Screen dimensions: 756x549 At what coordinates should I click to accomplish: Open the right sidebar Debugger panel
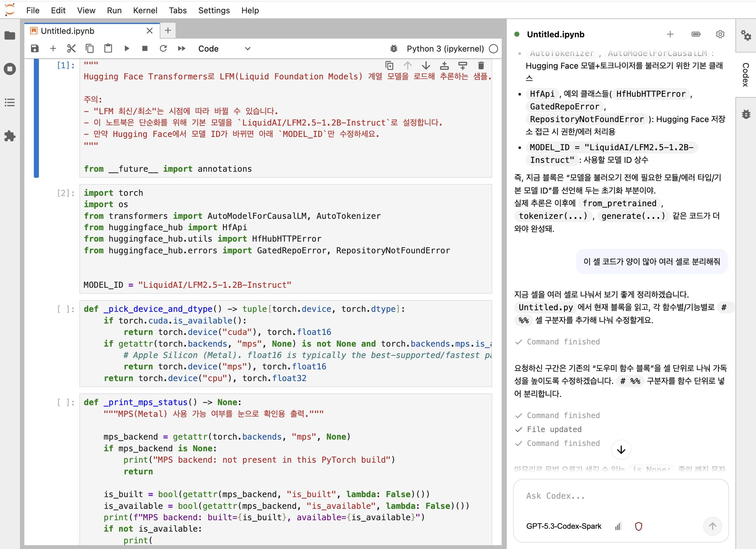(746, 114)
